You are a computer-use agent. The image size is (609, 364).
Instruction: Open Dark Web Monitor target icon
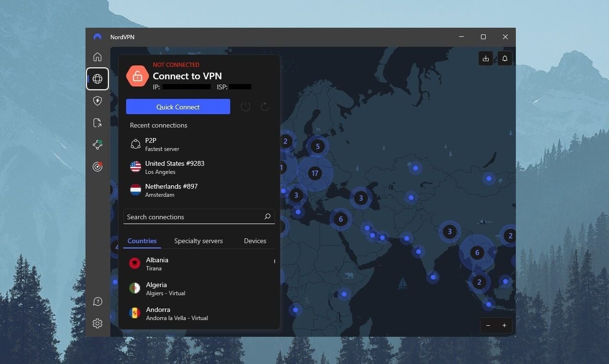[x=97, y=167]
